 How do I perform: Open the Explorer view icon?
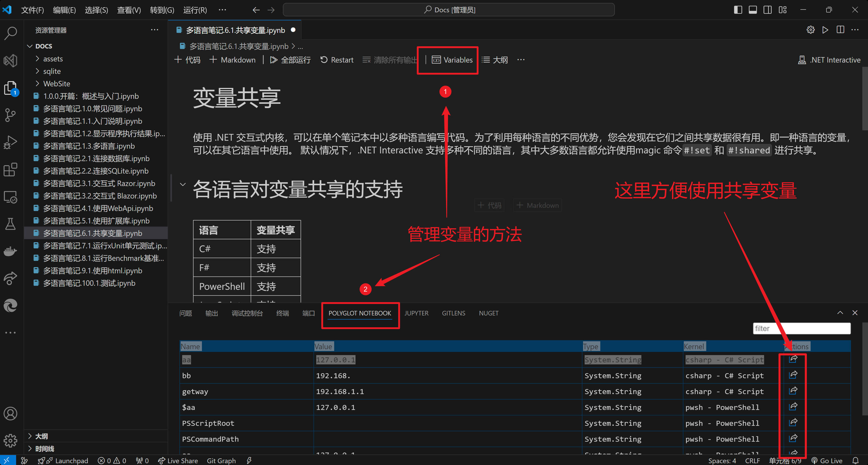click(10, 88)
